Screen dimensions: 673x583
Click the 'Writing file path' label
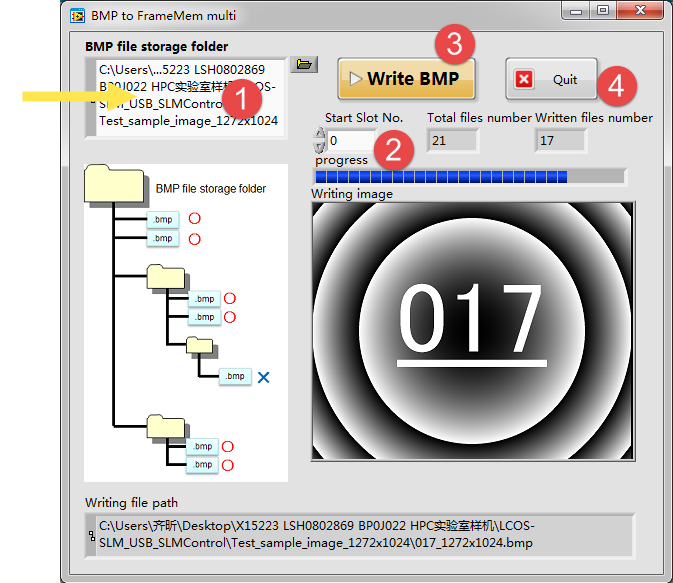tap(131, 503)
